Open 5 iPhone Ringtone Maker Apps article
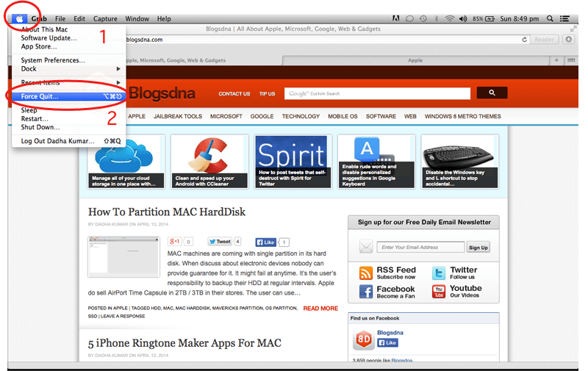This screenshot has height=371, width=588. tap(184, 343)
